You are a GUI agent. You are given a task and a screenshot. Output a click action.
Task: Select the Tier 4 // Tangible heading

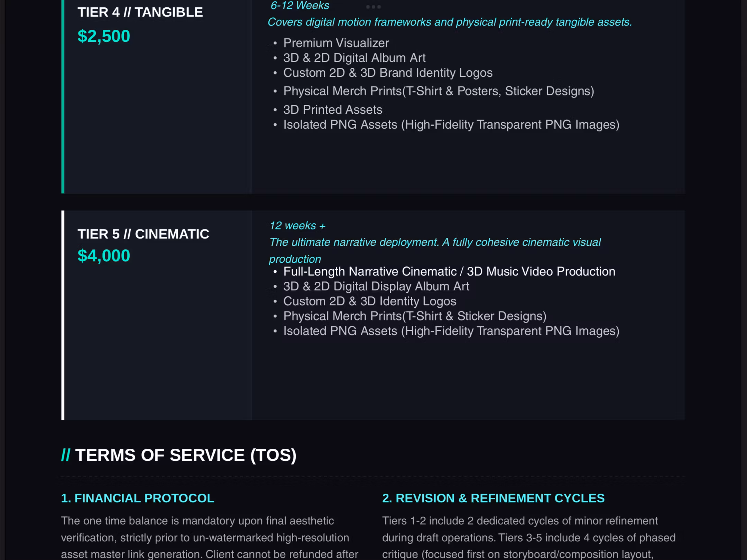point(140,12)
